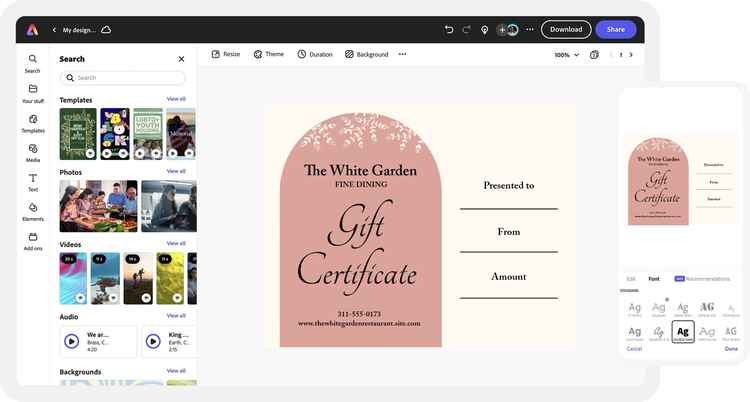750x402 pixels.
Task: Choose the Quicksand font sample
Action: click(635, 333)
